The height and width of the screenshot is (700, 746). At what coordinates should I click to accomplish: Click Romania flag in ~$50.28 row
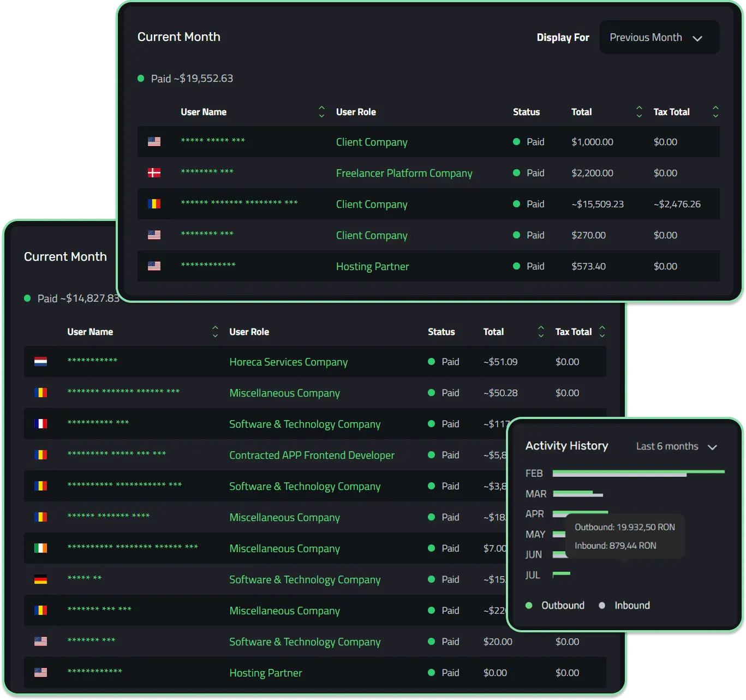pyautogui.click(x=40, y=393)
